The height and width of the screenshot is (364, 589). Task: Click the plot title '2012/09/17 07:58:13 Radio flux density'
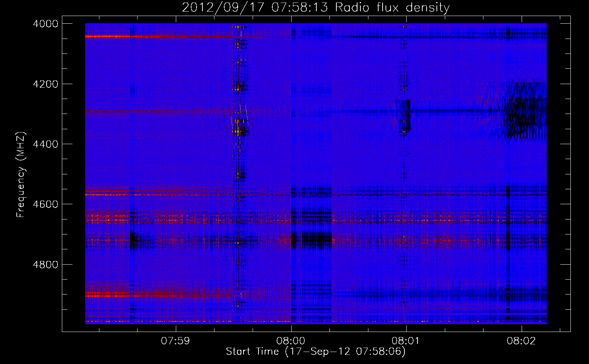pos(316,8)
